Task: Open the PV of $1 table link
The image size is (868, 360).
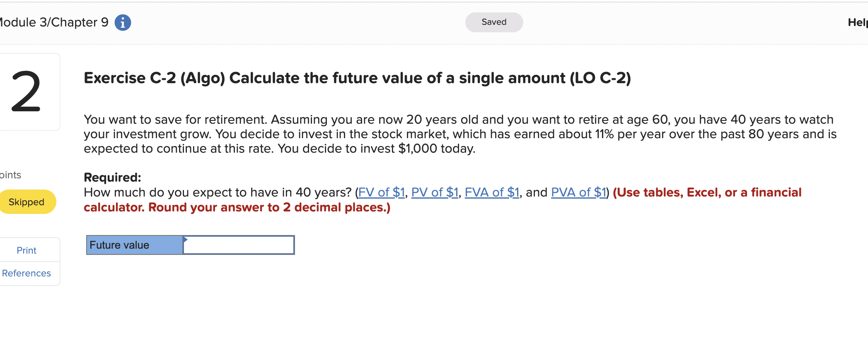Action: (434, 192)
